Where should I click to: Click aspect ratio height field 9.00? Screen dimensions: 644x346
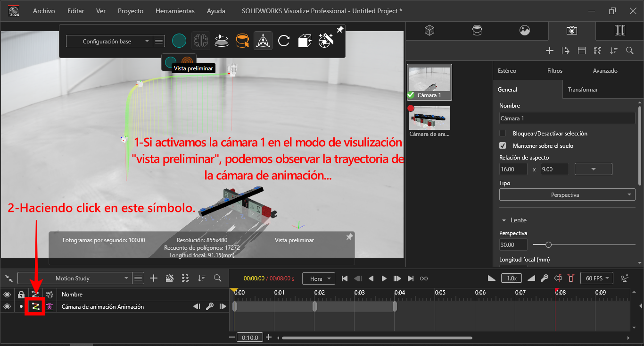click(554, 169)
